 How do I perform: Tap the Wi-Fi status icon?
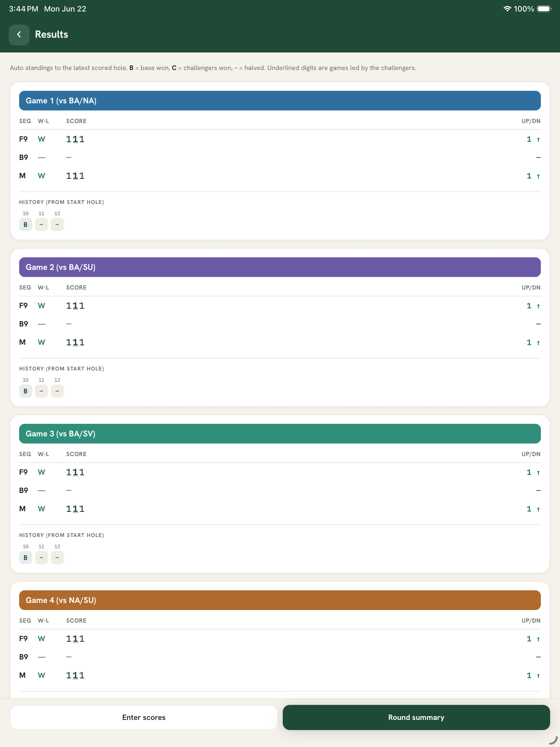(x=507, y=9)
